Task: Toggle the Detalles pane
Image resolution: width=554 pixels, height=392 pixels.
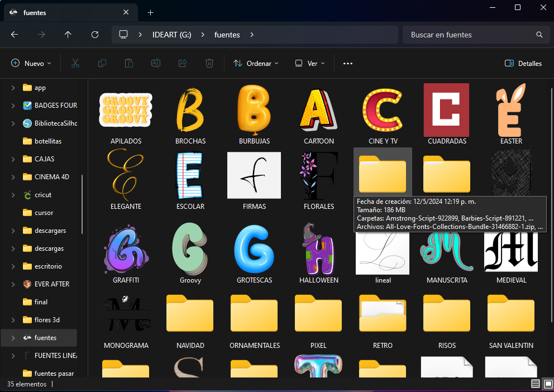Action: pos(524,64)
